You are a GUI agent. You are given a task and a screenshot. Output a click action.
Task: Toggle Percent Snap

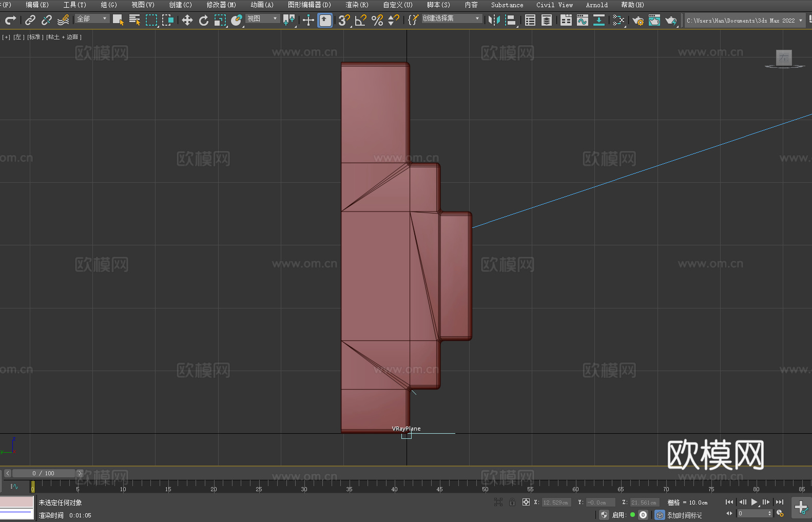377,20
